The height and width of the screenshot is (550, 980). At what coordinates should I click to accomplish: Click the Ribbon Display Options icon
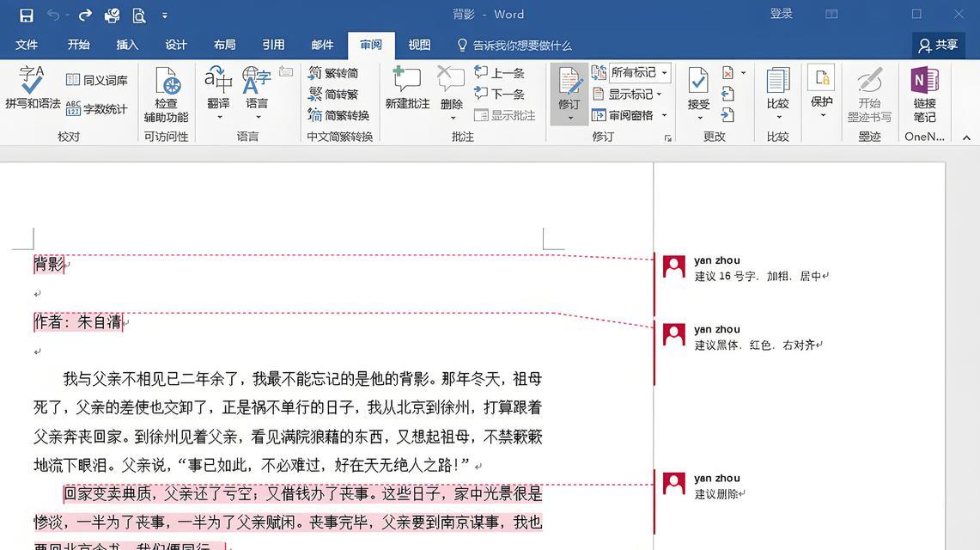(x=831, y=14)
